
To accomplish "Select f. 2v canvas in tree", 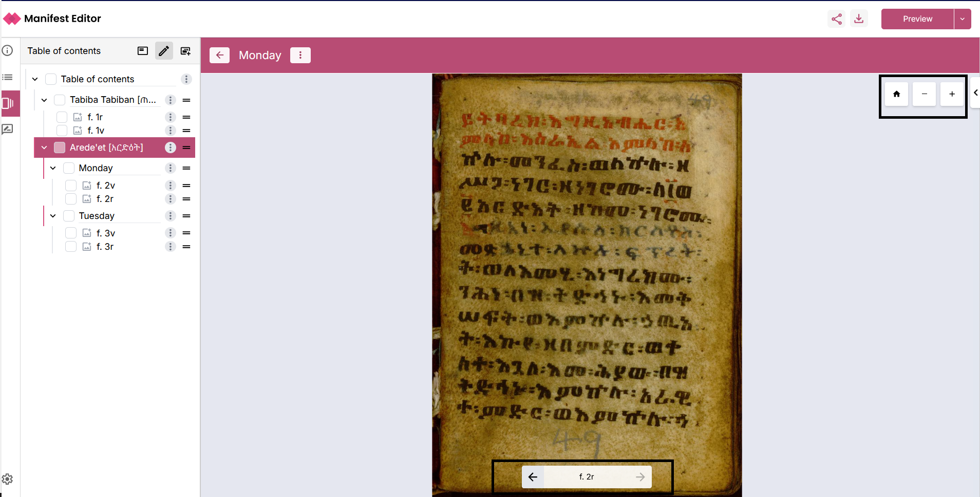I will 106,186.
